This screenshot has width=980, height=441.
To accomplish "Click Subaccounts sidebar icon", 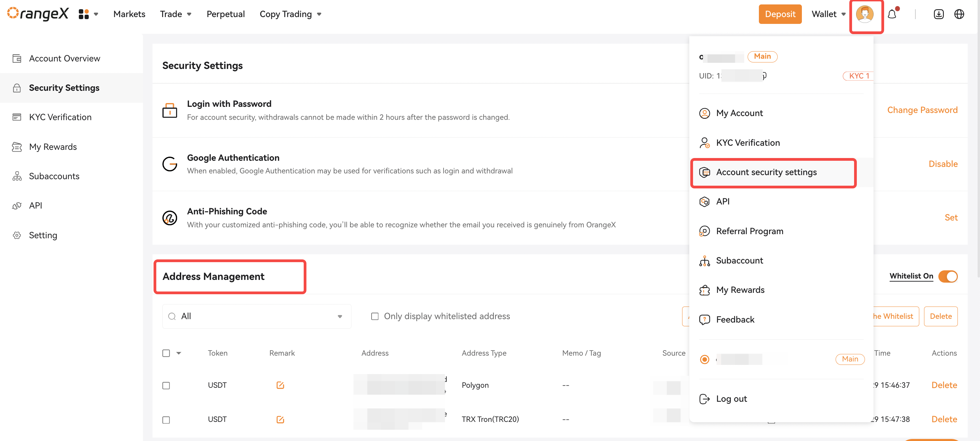I will pyautogui.click(x=17, y=176).
